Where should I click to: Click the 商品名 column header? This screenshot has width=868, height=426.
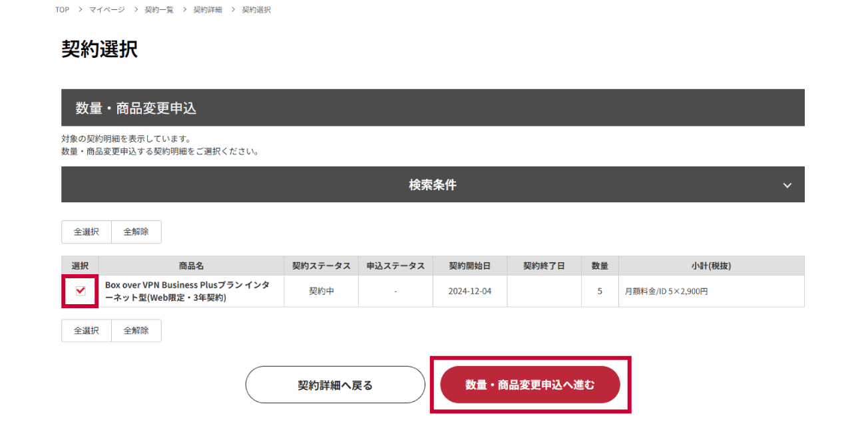click(x=191, y=266)
